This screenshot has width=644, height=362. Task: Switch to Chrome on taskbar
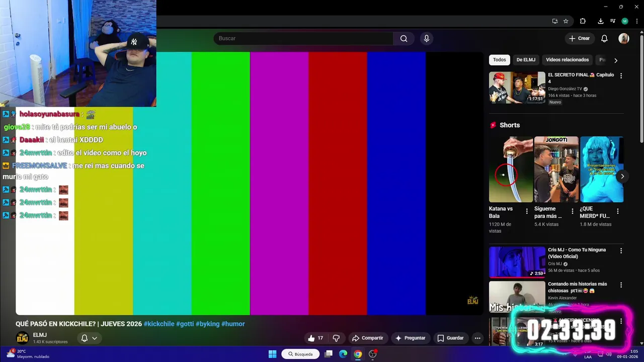click(x=358, y=354)
